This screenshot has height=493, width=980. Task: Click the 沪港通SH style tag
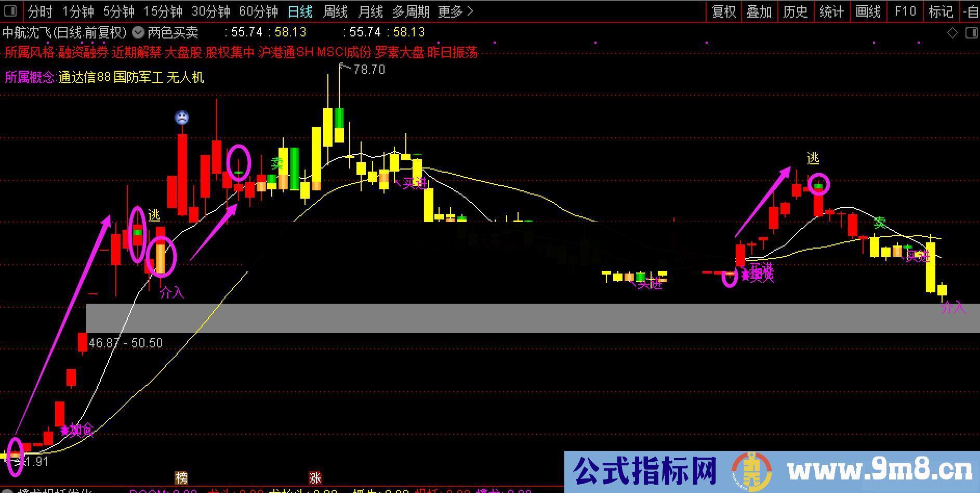point(286,53)
